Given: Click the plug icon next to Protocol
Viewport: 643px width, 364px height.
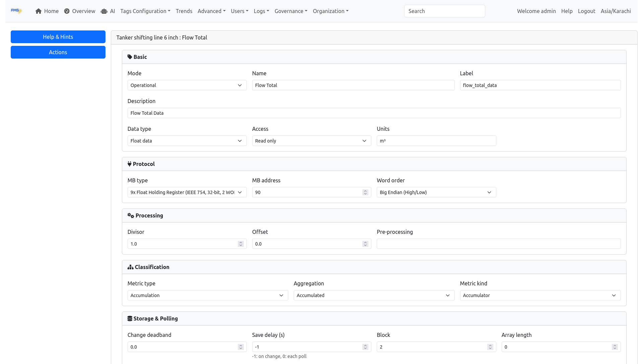Looking at the screenshot, I should (130, 164).
